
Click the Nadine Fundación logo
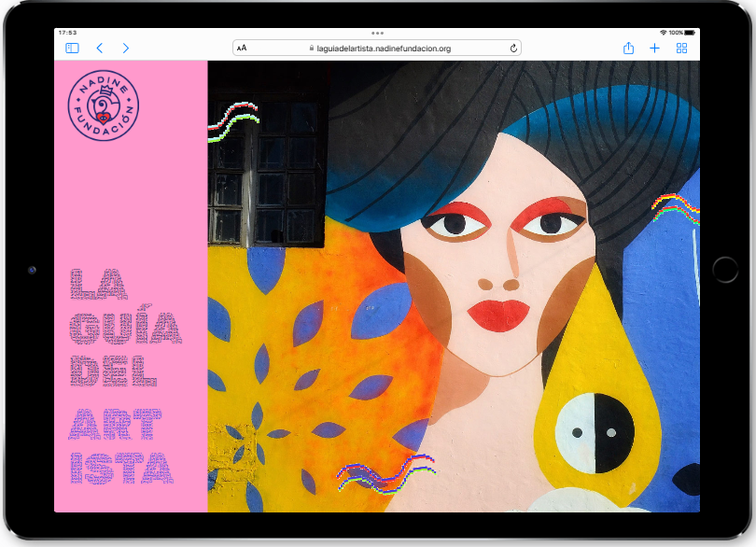[x=103, y=107]
